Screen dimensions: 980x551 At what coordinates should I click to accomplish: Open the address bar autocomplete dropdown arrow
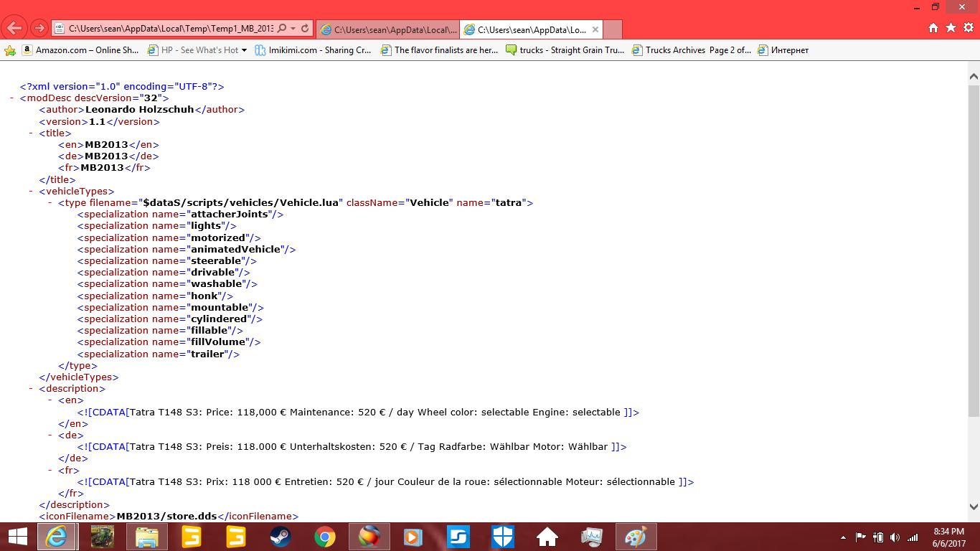pos(293,29)
